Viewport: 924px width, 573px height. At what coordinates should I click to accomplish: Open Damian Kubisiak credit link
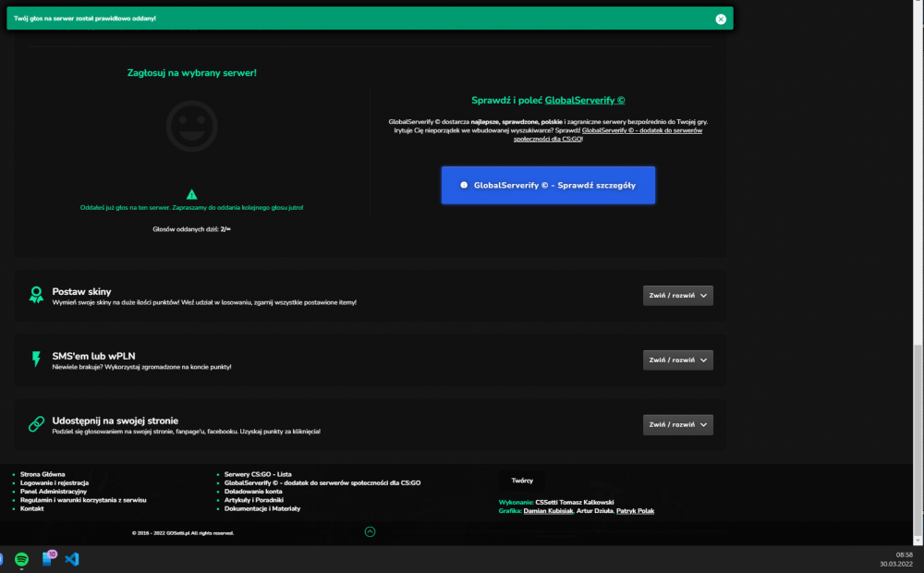coord(548,511)
